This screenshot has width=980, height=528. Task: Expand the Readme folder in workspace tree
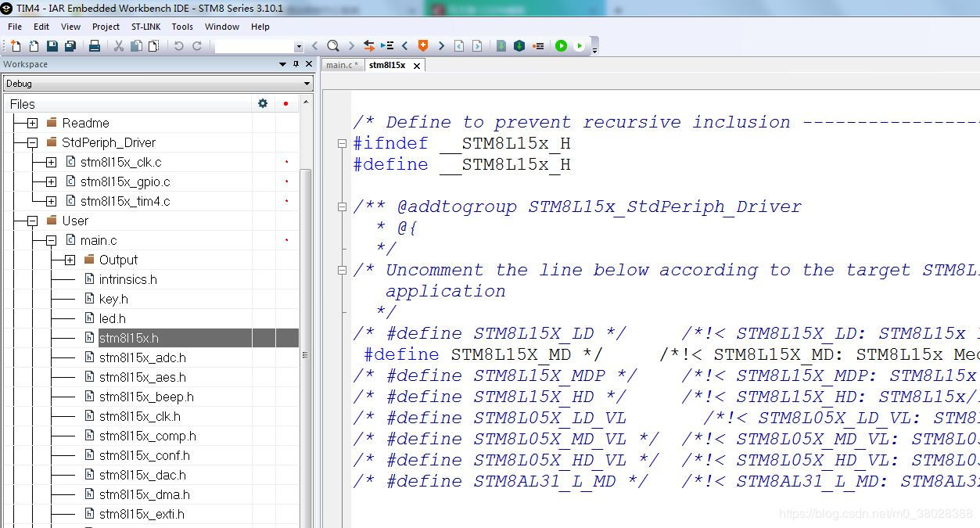(x=32, y=123)
